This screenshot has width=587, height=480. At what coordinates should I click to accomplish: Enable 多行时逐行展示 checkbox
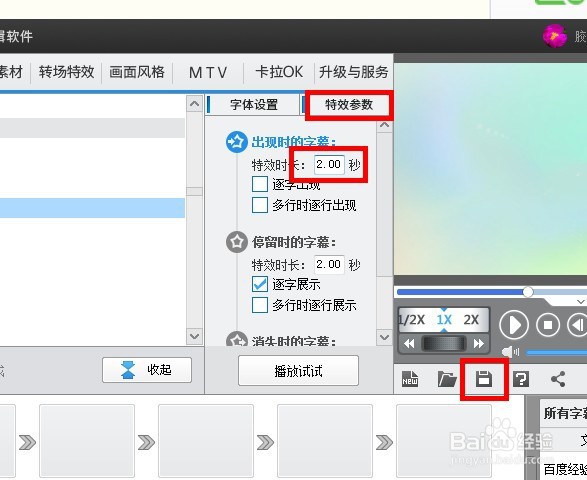coord(260,305)
